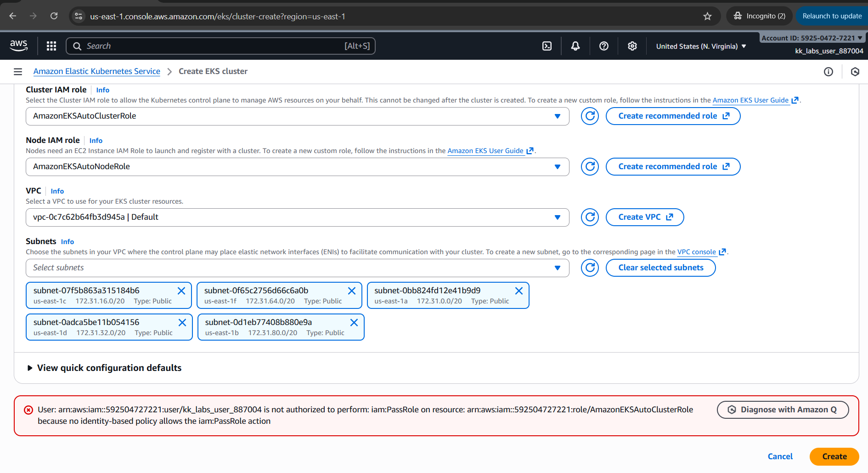Open the console settings gear

pos(632,46)
